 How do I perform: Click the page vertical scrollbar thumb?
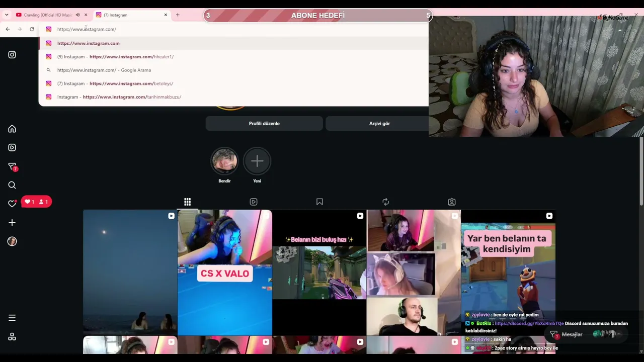[x=641, y=171]
